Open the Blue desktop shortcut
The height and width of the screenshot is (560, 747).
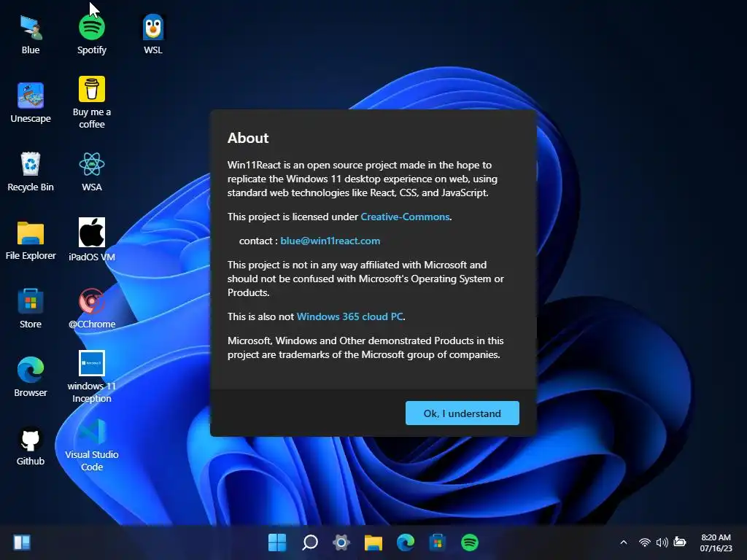(31, 35)
